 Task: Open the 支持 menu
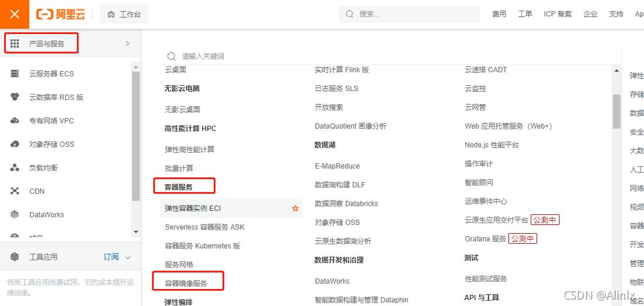[616, 14]
